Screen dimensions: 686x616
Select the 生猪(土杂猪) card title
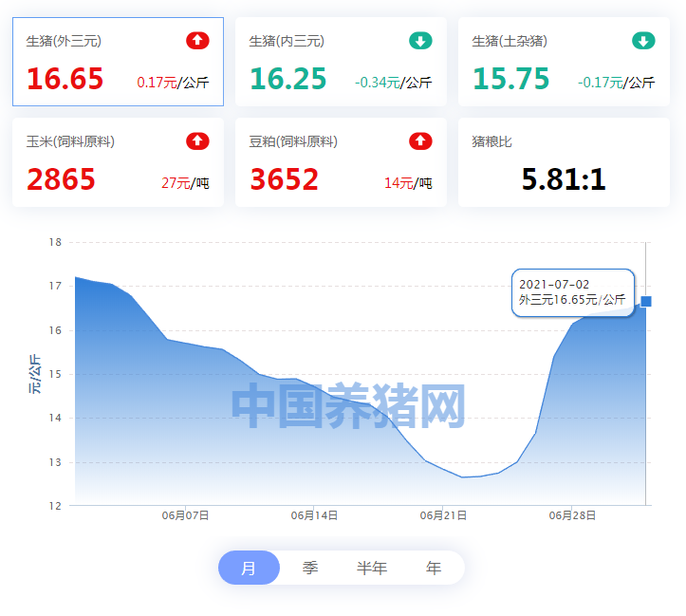[x=510, y=41]
